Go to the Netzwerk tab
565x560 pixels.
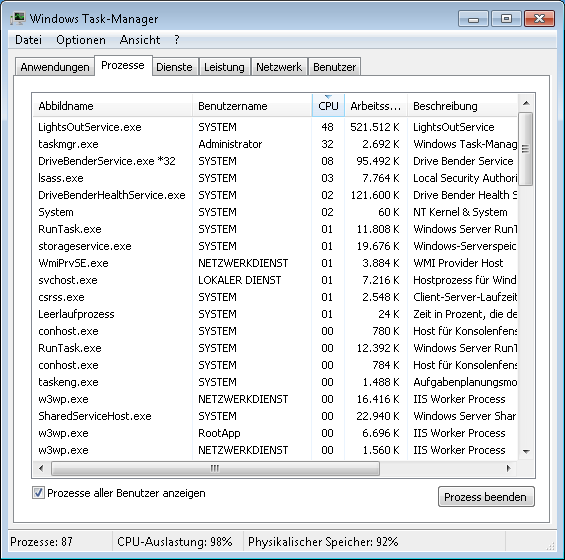click(x=279, y=67)
